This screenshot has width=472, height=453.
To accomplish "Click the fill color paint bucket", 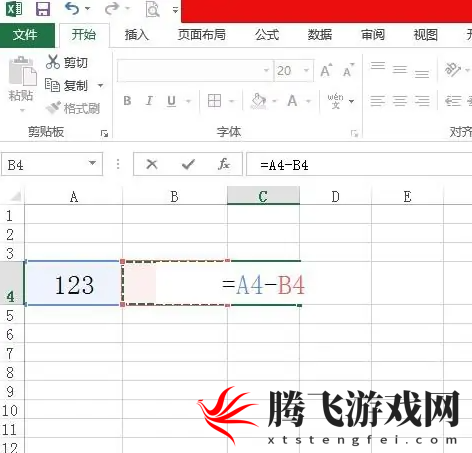I will pyautogui.click(x=259, y=101).
